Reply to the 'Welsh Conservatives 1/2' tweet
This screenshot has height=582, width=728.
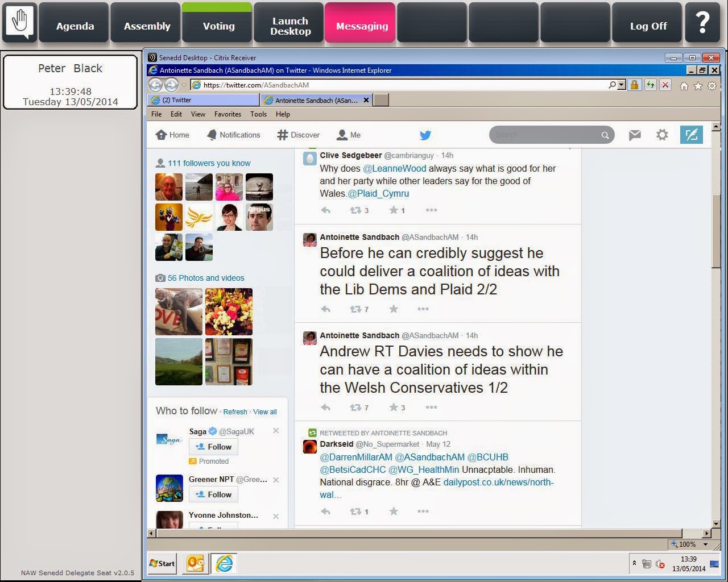(x=326, y=408)
